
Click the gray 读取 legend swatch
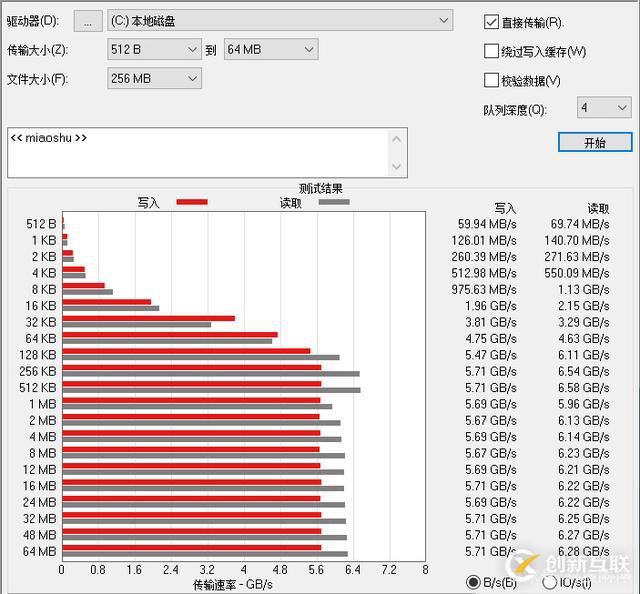click(x=334, y=202)
